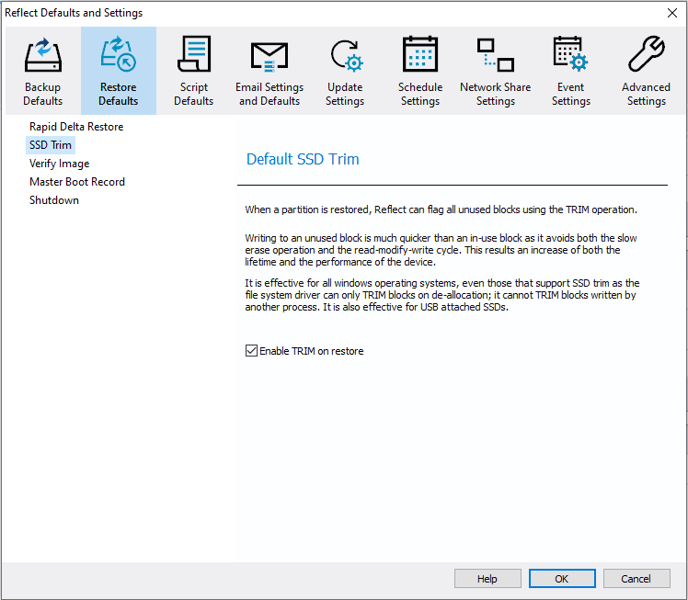Toggle Enable TRIM on restore checkbox
Screen dimensions: 688x600
(251, 351)
